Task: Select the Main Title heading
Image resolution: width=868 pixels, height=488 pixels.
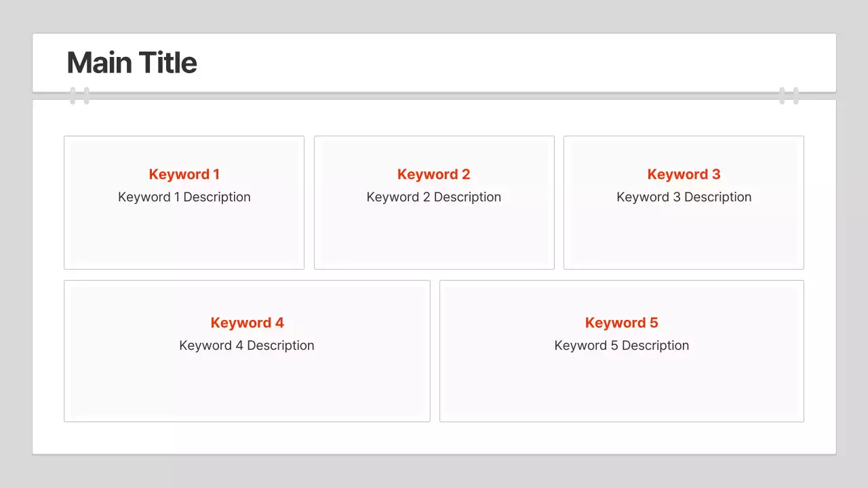Action: tap(131, 62)
